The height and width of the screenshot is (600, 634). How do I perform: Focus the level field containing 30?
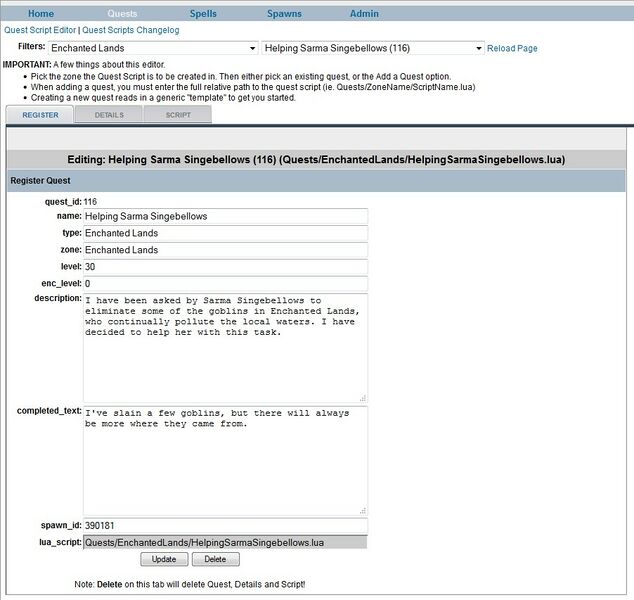[225, 267]
